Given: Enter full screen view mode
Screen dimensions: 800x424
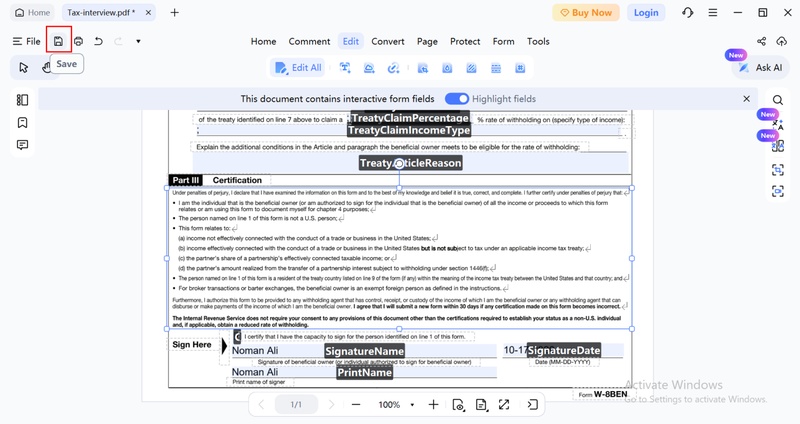Looking at the screenshot, I should [x=504, y=405].
